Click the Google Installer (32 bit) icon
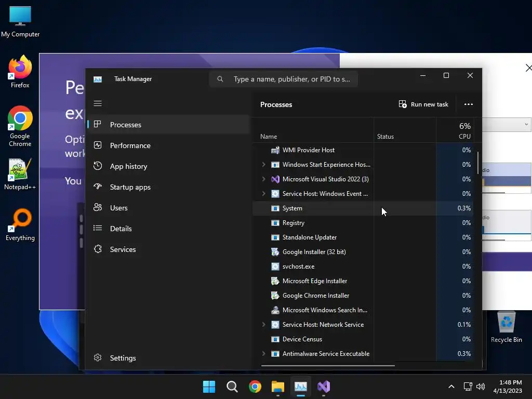This screenshot has height=399, width=532. pyautogui.click(x=275, y=252)
